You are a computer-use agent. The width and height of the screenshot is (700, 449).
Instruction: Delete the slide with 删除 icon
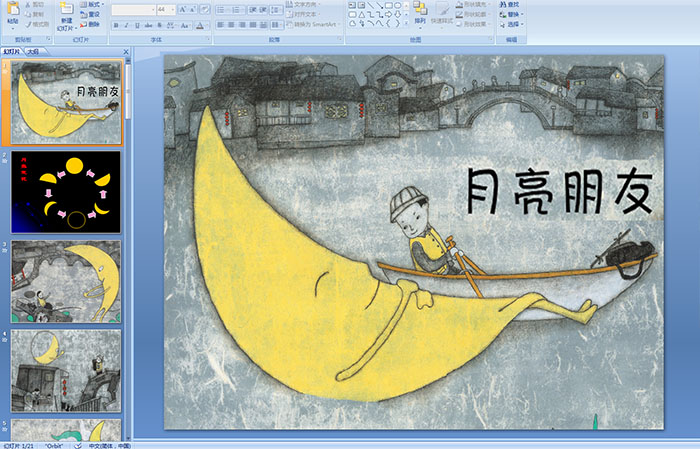[x=83, y=24]
